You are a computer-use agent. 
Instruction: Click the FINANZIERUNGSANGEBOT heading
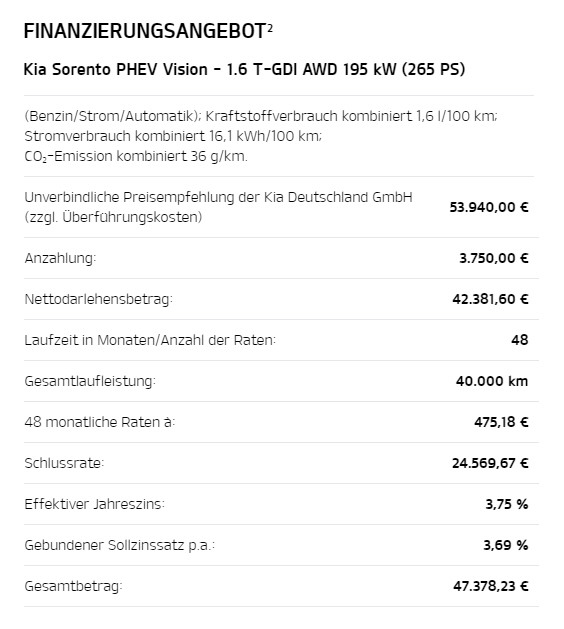pyautogui.click(x=145, y=31)
